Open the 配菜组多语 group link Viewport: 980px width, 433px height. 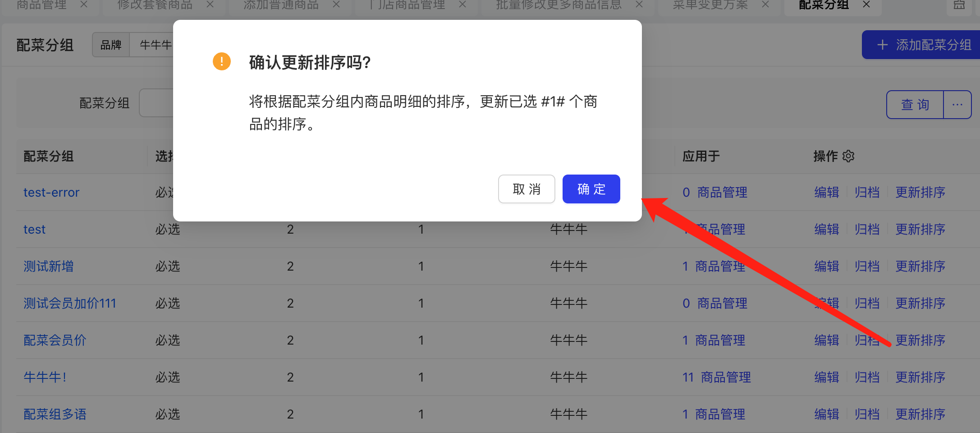55,414
